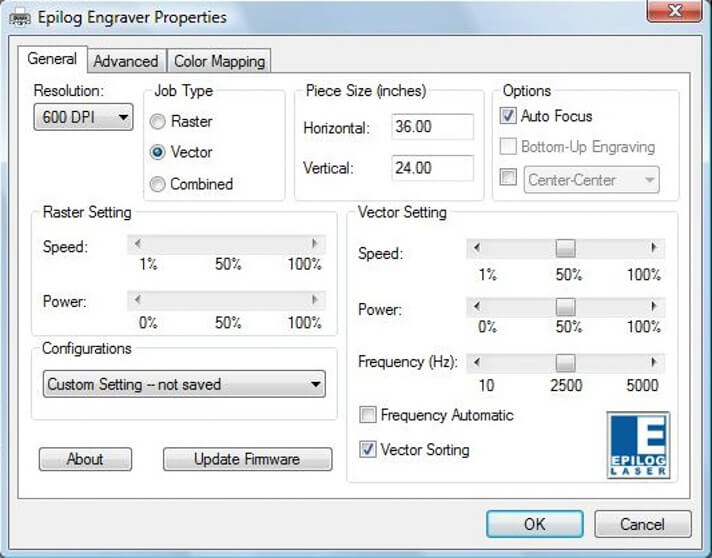Click Vector Power slider left arrow
The width and height of the screenshot is (712, 558).
pyautogui.click(x=477, y=306)
